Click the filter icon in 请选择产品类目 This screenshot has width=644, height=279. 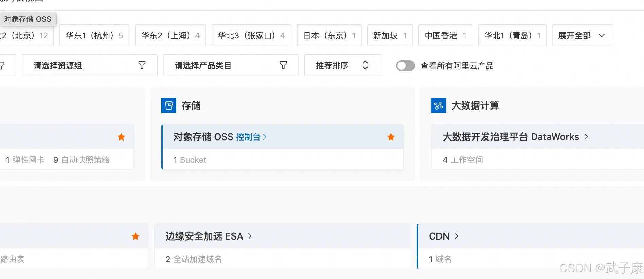click(283, 65)
